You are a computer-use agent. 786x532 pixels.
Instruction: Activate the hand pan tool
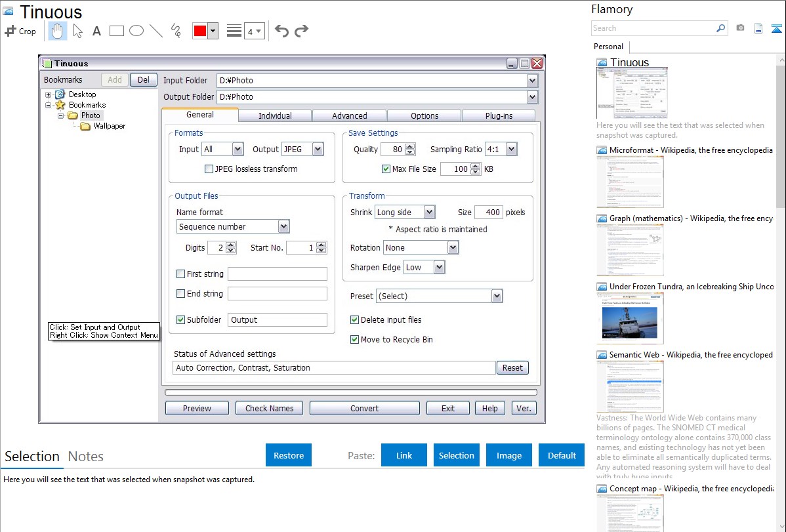pos(58,31)
